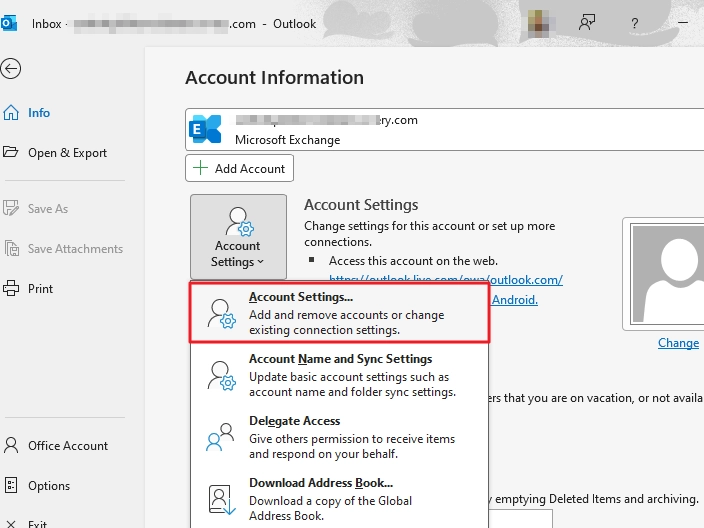The width and height of the screenshot is (704, 528).
Task: Select Save Attachments in the sidebar
Action: [x=75, y=249]
